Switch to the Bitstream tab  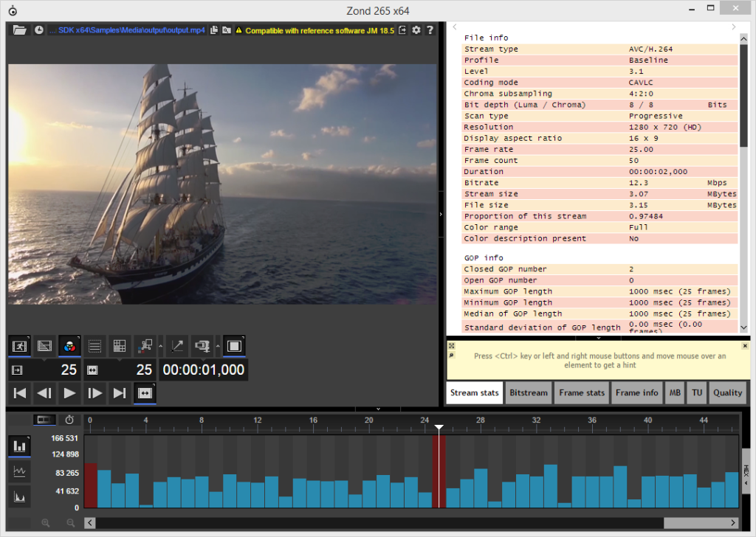point(529,392)
